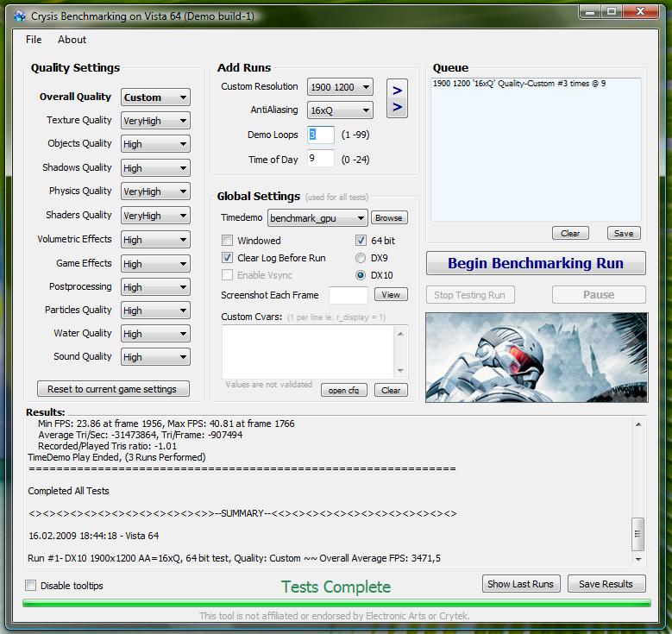Click the Tests Complete status text
The height and width of the screenshot is (634, 672).
336,587
